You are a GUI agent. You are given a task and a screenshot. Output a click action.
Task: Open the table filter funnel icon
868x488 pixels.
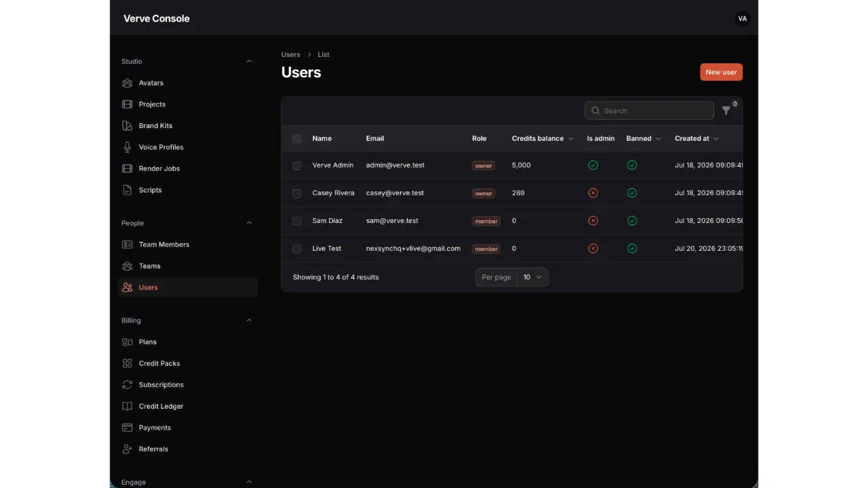tap(726, 110)
